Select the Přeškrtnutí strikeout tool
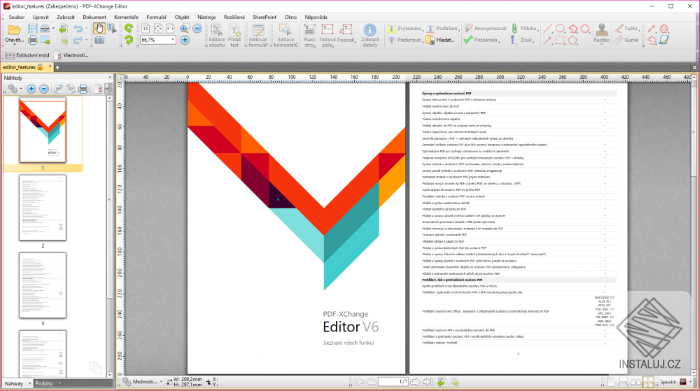The height and width of the screenshot is (391, 700). [404, 40]
